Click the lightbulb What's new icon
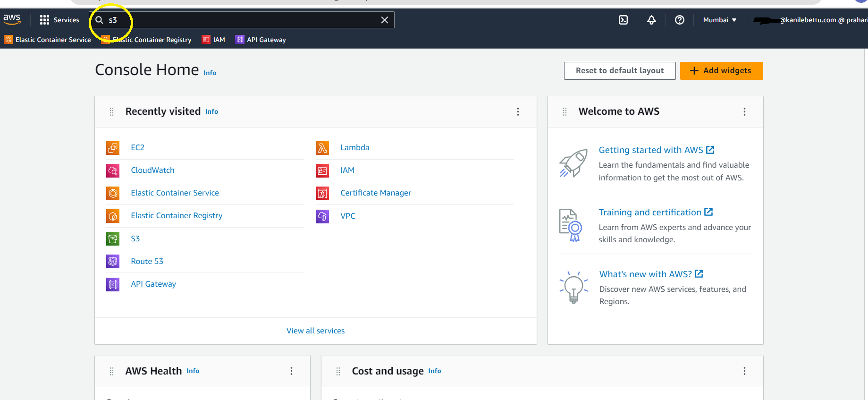 point(573,287)
